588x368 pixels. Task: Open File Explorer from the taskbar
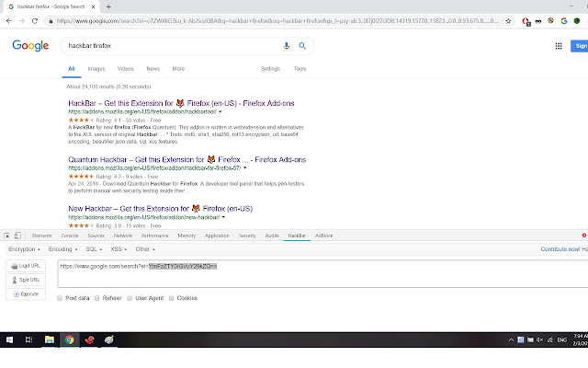tap(50, 339)
